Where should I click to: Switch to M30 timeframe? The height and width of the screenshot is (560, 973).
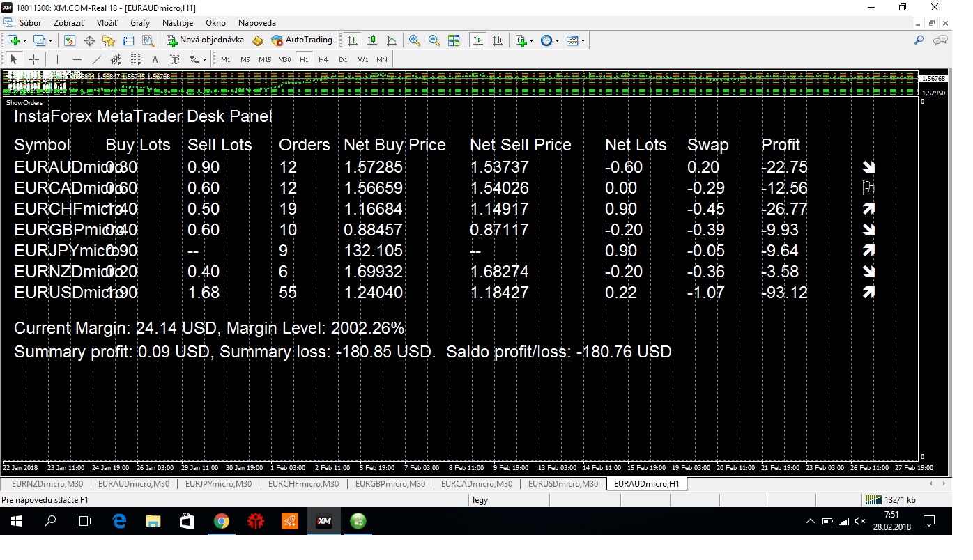tap(284, 59)
